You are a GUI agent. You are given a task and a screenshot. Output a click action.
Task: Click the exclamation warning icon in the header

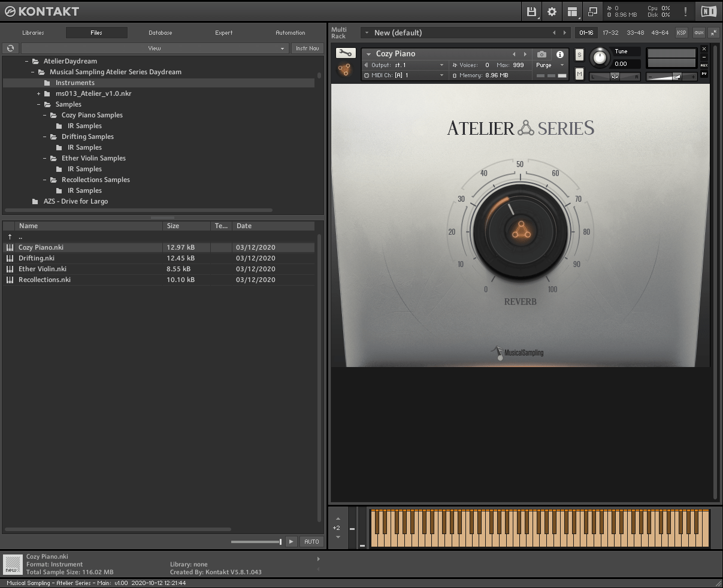[x=685, y=11]
